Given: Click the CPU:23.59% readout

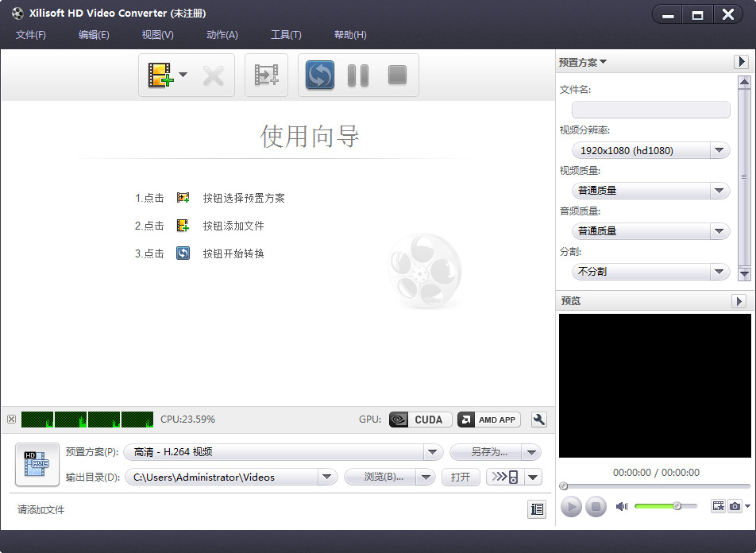Looking at the screenshot, I should click(187, 420).
